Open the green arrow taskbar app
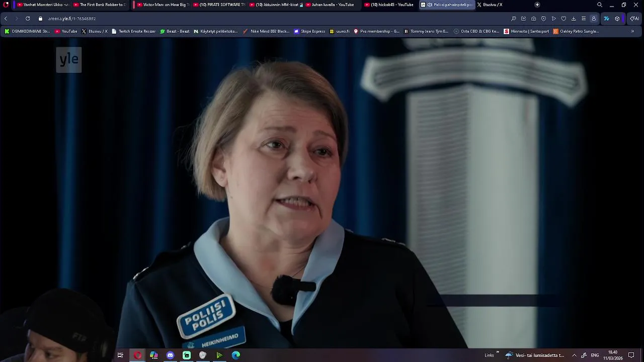The width and height of the screenshot is (644, 362). tap(219, 355)
